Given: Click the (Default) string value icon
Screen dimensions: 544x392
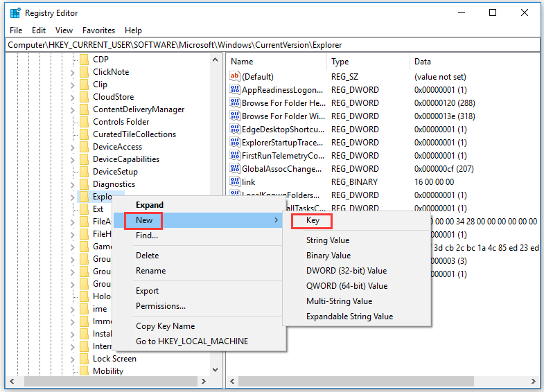Looking at the screenshot, I should click(236, 77).
